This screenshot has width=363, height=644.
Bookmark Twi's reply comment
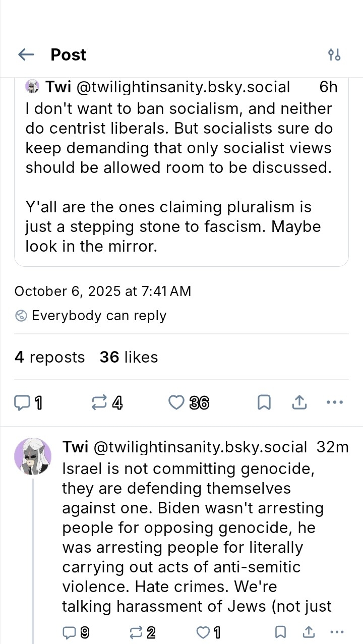point(280,632)
